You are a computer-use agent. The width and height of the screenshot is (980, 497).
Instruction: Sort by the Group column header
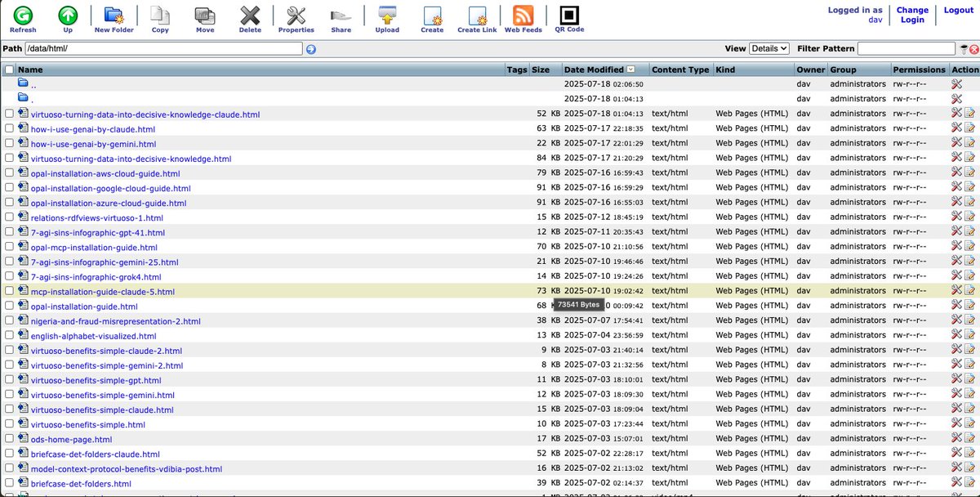click(844, 69)
